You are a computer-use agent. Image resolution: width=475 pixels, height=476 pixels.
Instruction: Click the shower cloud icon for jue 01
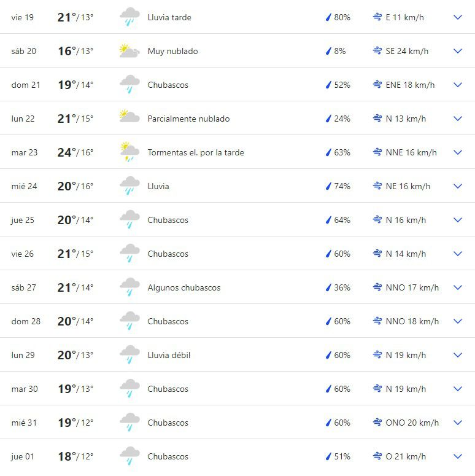[x=130, y=456]
